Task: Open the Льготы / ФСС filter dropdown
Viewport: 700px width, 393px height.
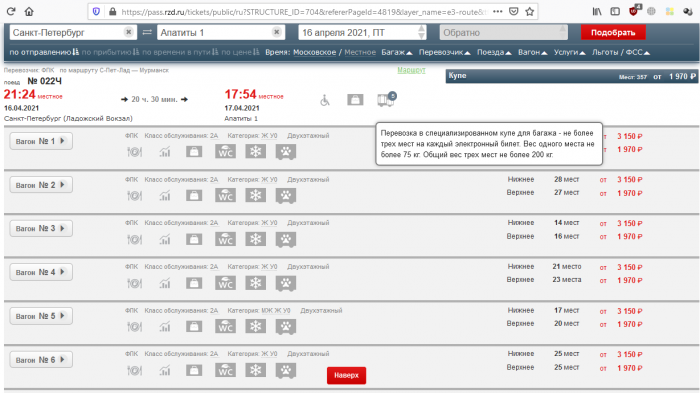Action: [x=621, y=52]
